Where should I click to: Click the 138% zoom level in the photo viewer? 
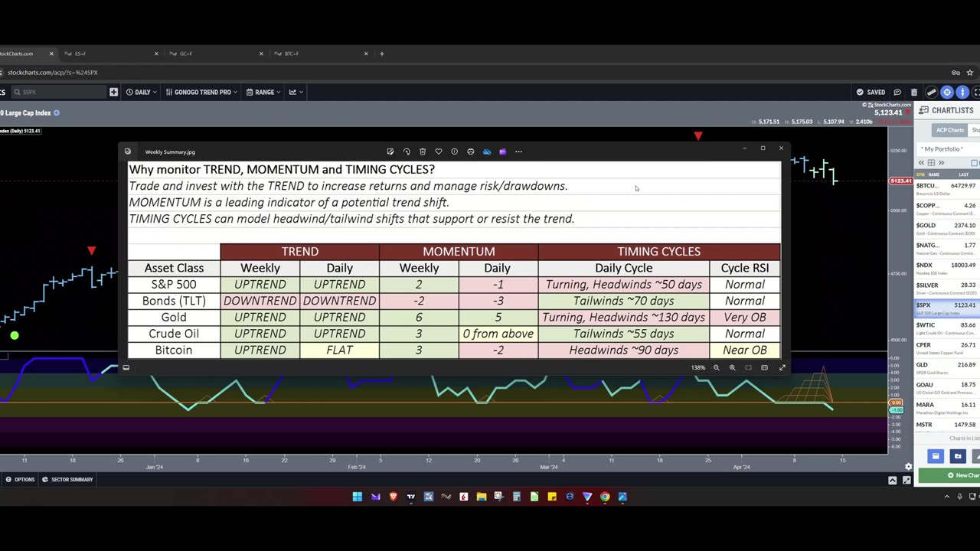click(x=698, y=368)
